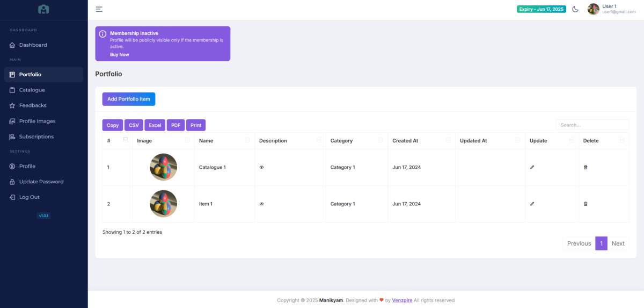Viewport: 644px width, 308px height.
Task: Click the Manikyam logo in the sidebar
Action: (x=43, y=9)
